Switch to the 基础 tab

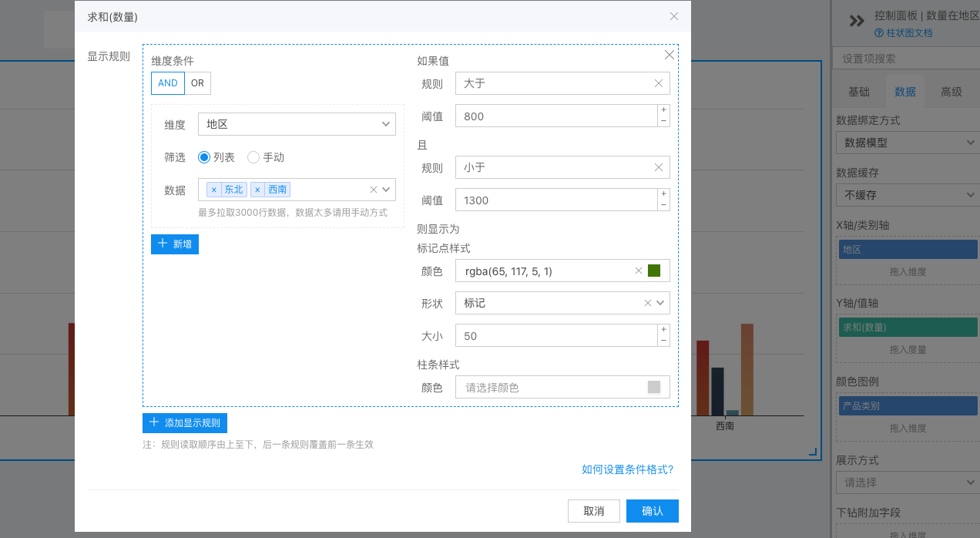859,92
